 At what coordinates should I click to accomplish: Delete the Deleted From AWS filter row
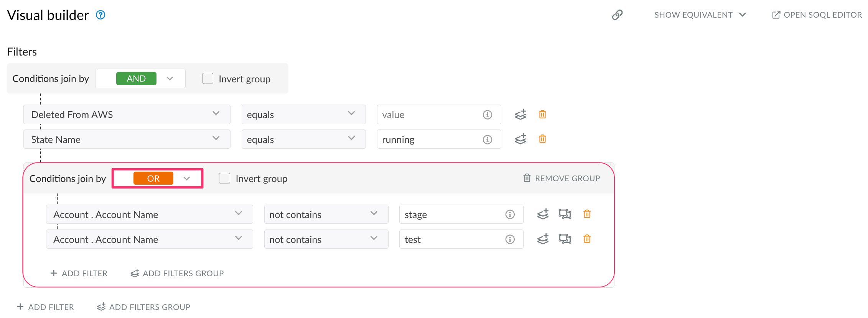point(542,114)
